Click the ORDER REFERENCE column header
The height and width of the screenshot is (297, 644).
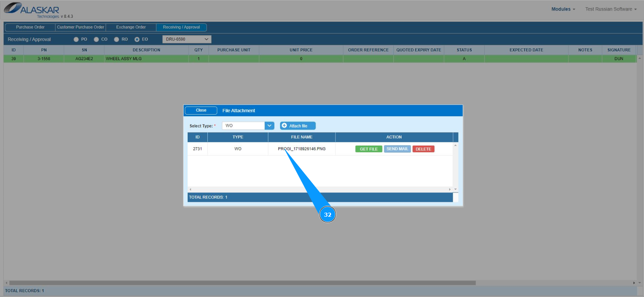[368, 50]
